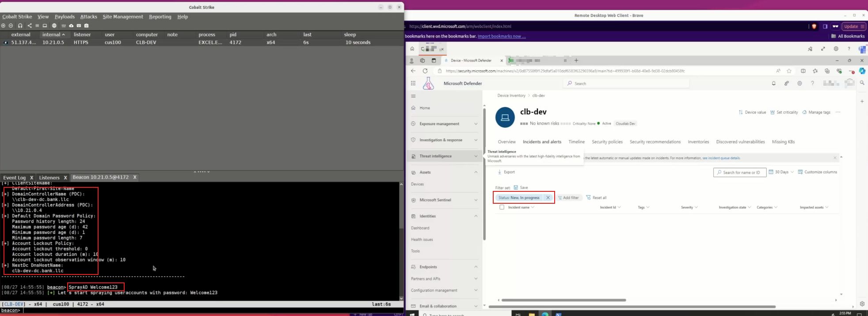The width and height of the screenshot is (868, 316).
Task: Click the camera screenshots icon in Cobalt Strike toolbar
Action: click(87, 26)
